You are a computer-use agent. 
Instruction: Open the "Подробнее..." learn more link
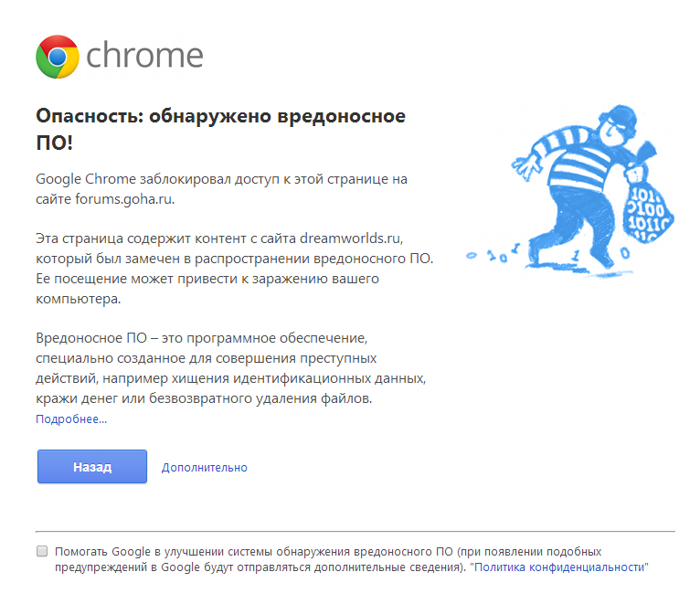click(71, 419)
